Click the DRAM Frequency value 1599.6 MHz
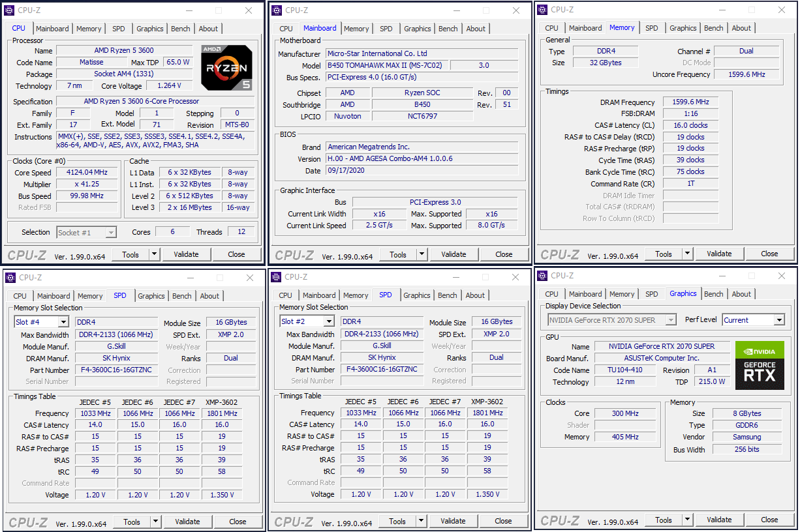This screenshot has width=800, height=532. 690,102
